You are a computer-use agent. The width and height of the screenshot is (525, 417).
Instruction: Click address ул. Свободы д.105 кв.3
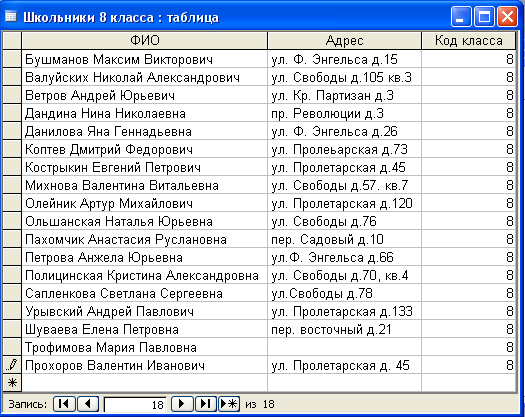[344, 77]
